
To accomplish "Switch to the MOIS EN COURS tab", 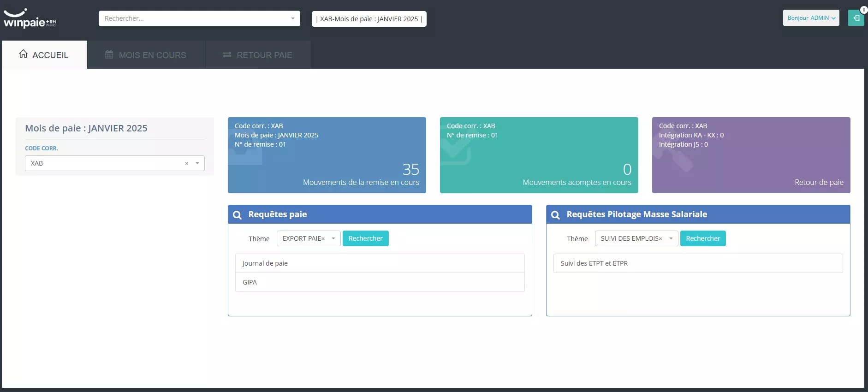I will [x=146, y=55].
